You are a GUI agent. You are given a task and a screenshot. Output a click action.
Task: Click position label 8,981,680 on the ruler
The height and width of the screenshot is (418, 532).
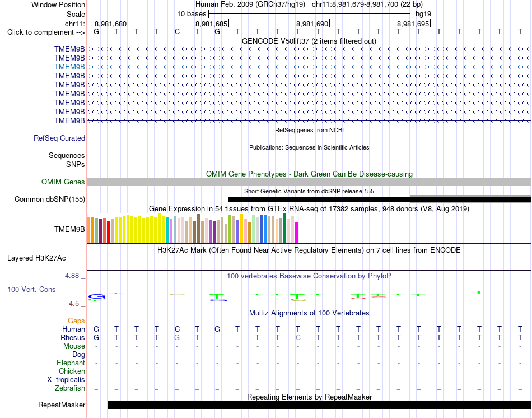pyautogui.click(x=110, y=24)
